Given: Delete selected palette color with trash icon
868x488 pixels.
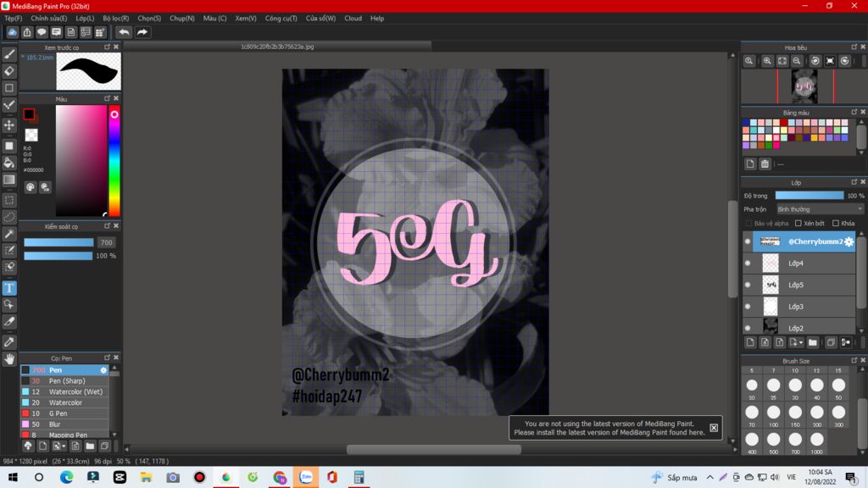Looking at the screenshot, I should coord(765,164).
